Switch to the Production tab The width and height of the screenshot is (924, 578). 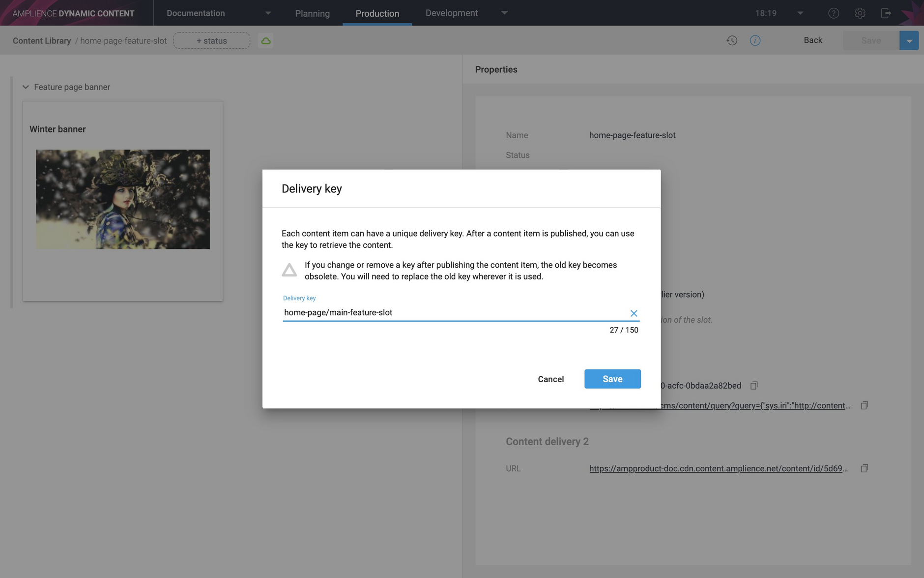point(376,13)
